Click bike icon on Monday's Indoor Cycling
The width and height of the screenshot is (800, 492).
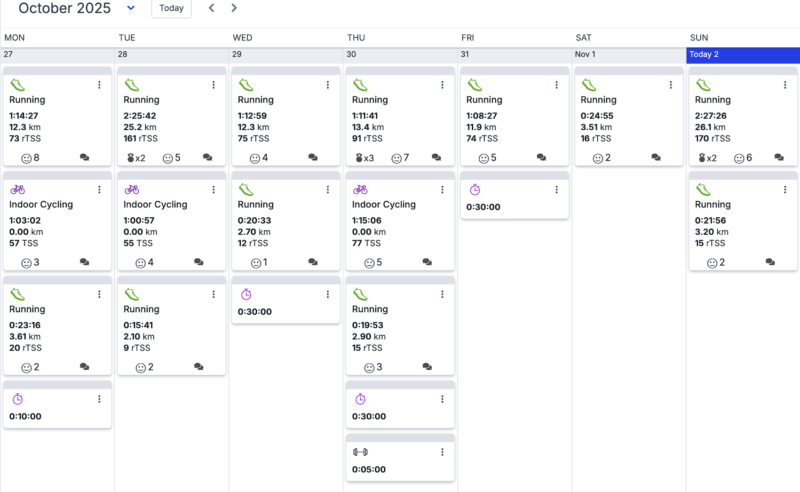(17, 190)
